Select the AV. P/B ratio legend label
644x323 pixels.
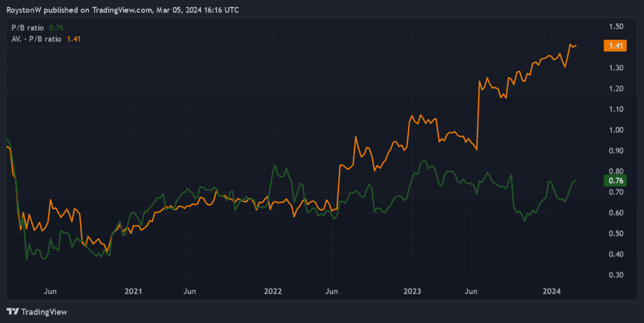(x=36, y=39)
